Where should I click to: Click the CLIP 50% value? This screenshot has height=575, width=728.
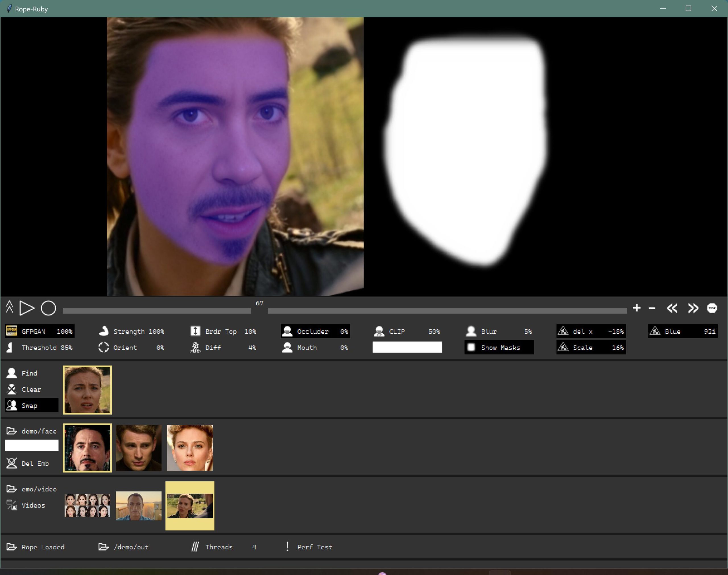tap(434, 332)
